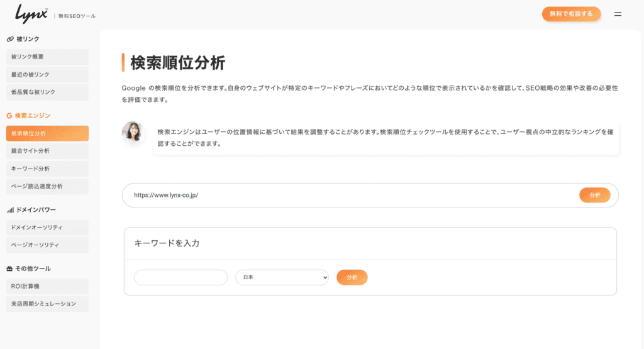Select 競合サイト分析 in the sidebar
This screenshot has width=644, height=349.
tap(47, 151)
